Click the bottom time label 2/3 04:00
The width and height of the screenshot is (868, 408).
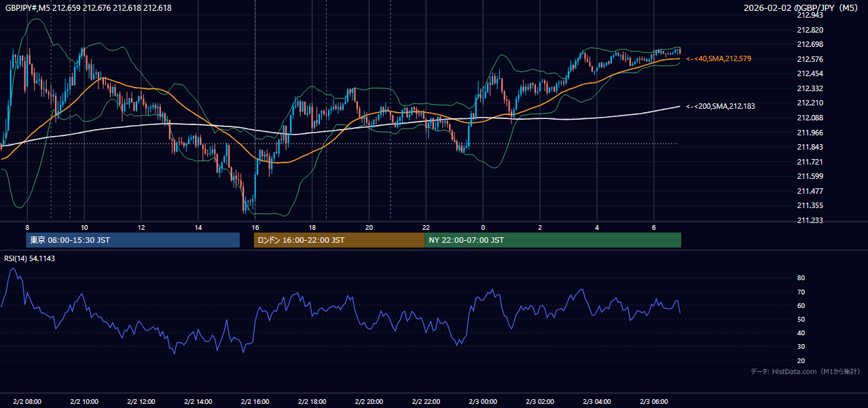pyautogui.click(x=597, y=401)
